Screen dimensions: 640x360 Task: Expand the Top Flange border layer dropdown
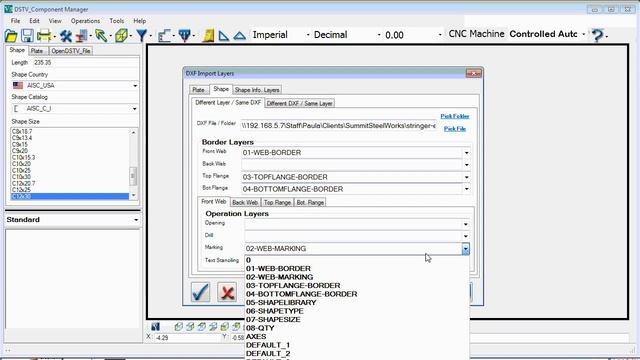tap(467, 178)
